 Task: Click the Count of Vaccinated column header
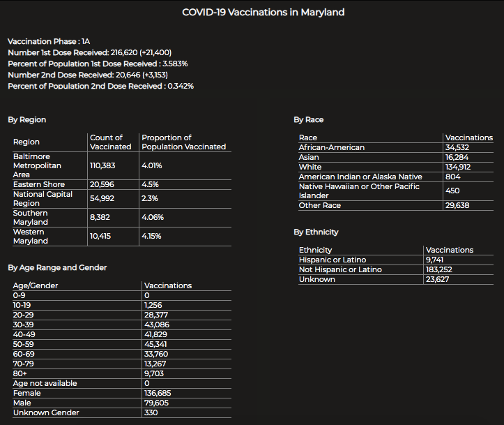tap(111, 142)
